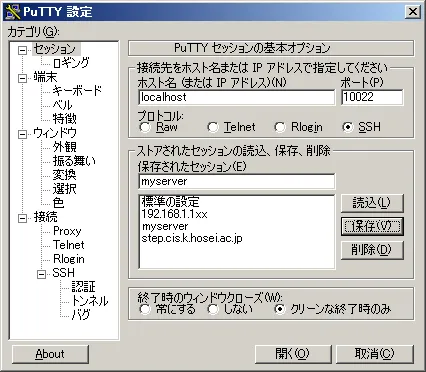The width and height of the screenshot is (426, 372).
Task: Open the 特徴 category
Action: tap(64, 119)
